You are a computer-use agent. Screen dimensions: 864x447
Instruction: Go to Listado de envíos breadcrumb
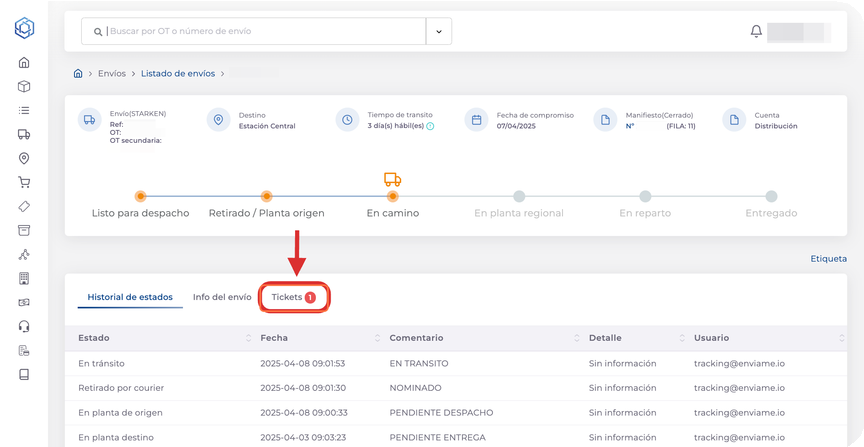[179, 74]
